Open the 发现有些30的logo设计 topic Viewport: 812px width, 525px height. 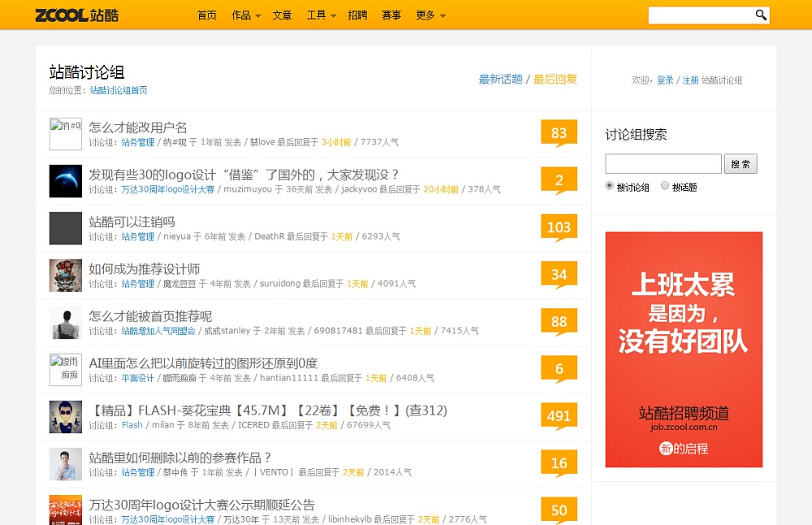(x=244, y=174)
